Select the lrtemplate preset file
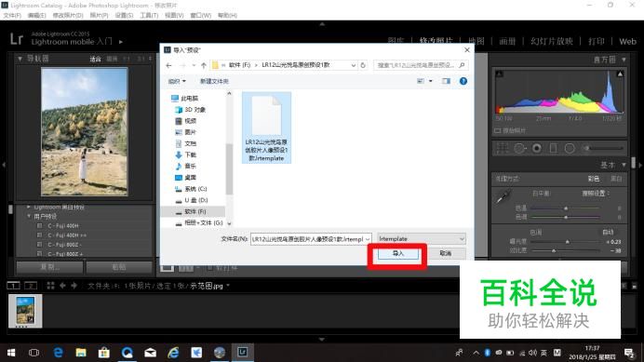This screenshot has height=362, width=644. 266,127
